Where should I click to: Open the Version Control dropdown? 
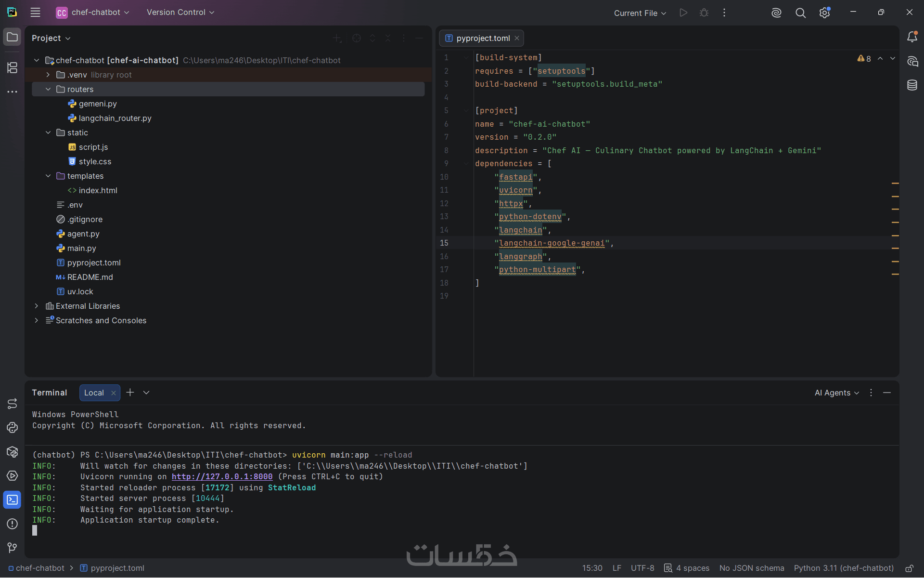pos(180,13)
